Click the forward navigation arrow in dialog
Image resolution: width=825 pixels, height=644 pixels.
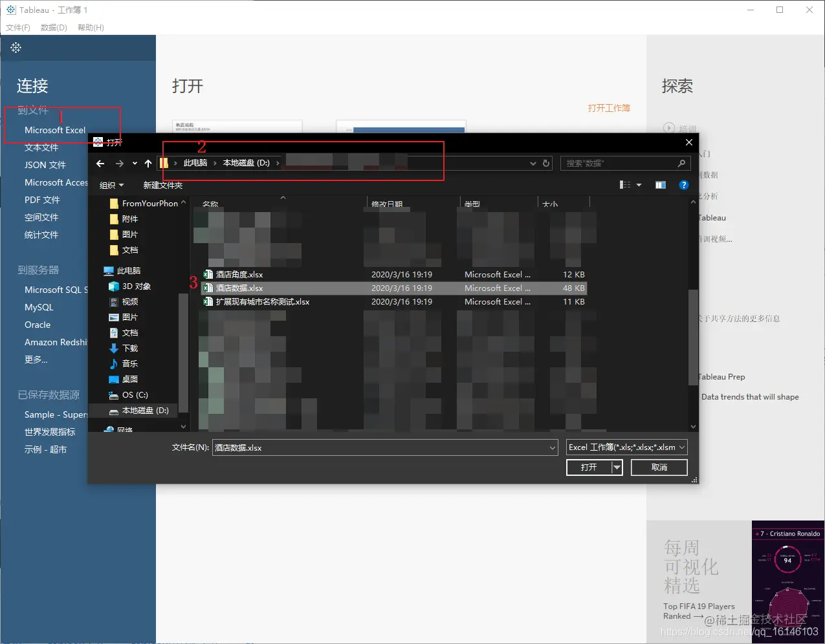pyautogui.click(x=119, y=164)
